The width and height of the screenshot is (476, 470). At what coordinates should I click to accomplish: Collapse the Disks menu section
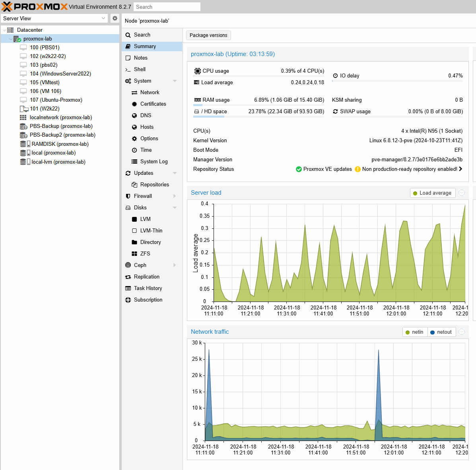175,208
